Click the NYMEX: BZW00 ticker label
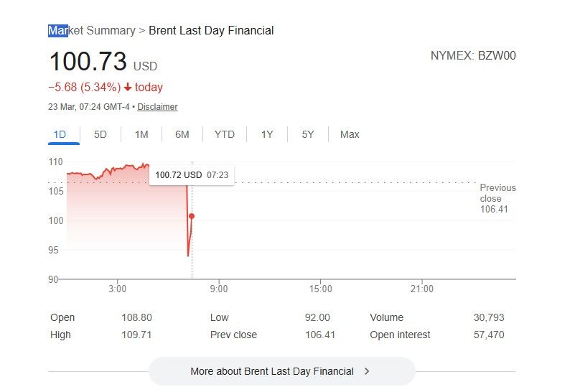The image size is (575, 392). tap(473, 55)
